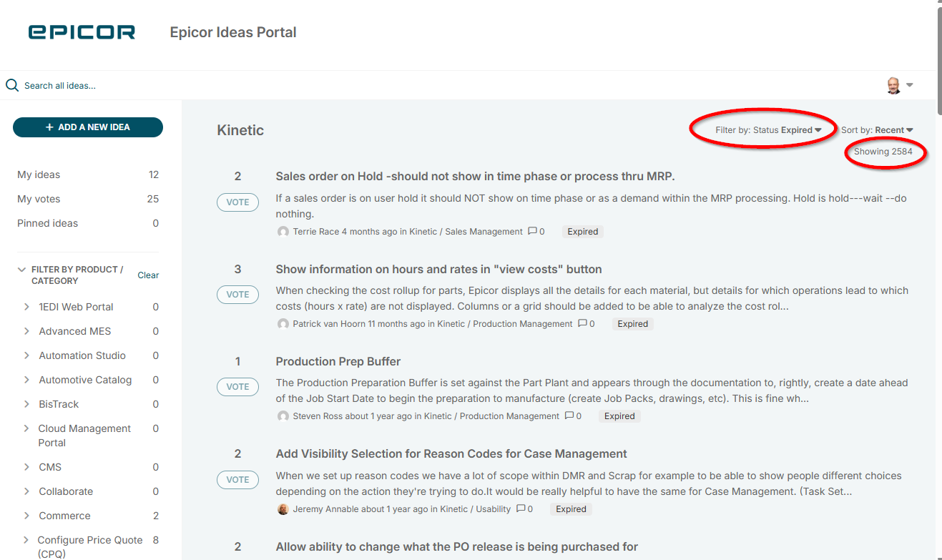Click Steven Ross's avatar icon
Screen dimensions: 942x560
click(x=283, y=416)
